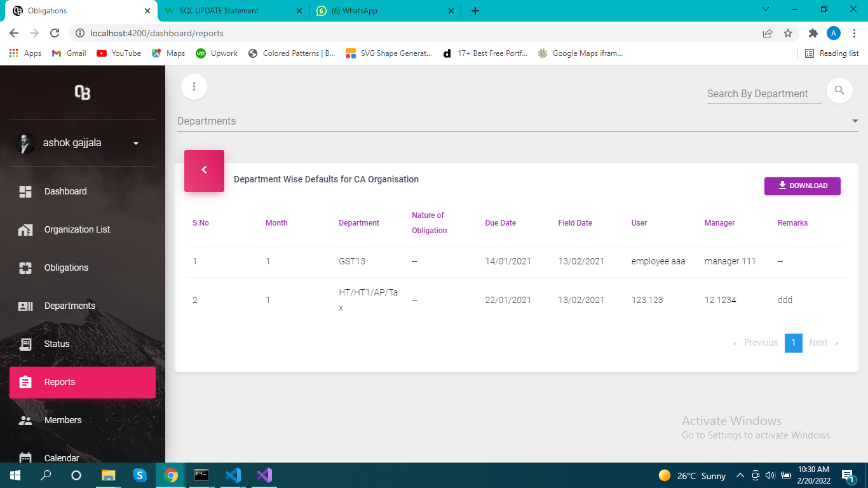Open the weather widget showing 26°C Sunny
Screen dimensions: 868x488
click(693, 475)
